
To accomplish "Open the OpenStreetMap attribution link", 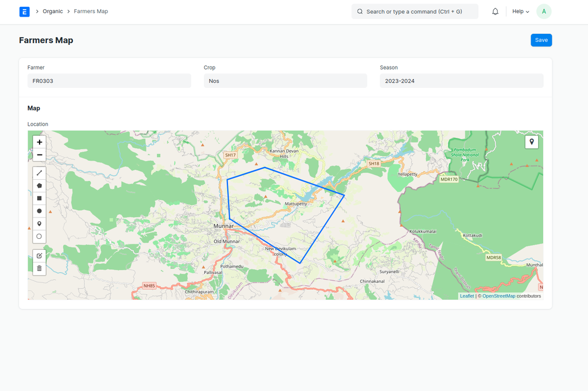I will [x=498, y=296].
